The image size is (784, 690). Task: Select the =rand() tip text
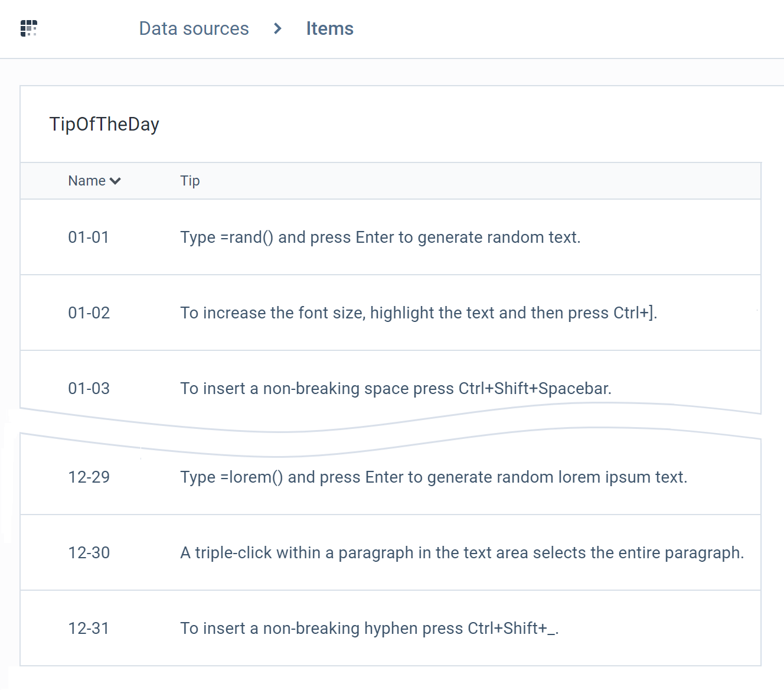[380, 237]
